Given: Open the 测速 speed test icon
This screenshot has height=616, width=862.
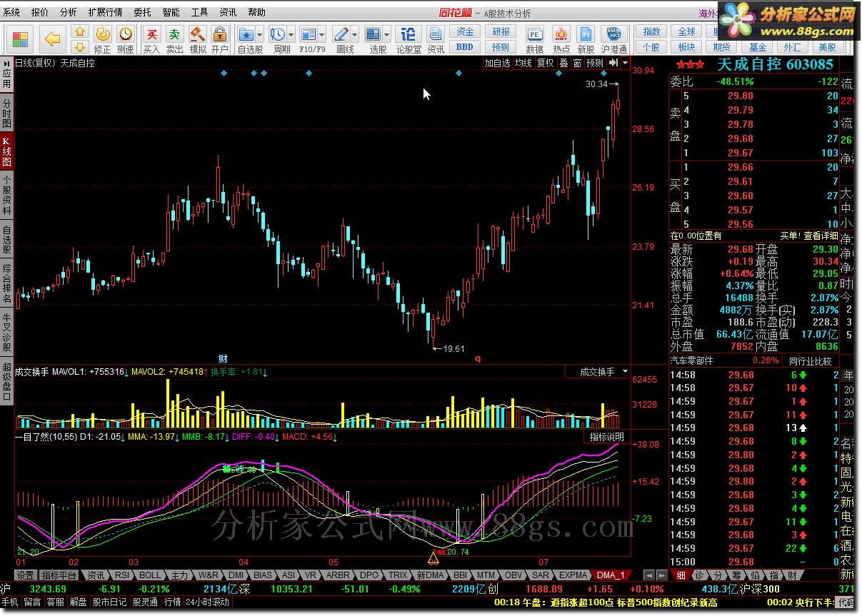Looking at the screenshot, I should click(x=125, y=40).
